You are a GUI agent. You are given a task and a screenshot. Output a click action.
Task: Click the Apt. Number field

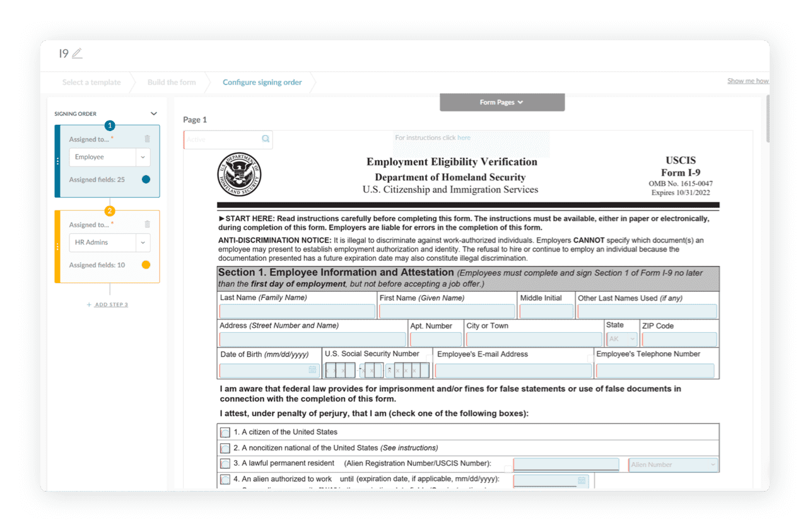pos(436,339)
